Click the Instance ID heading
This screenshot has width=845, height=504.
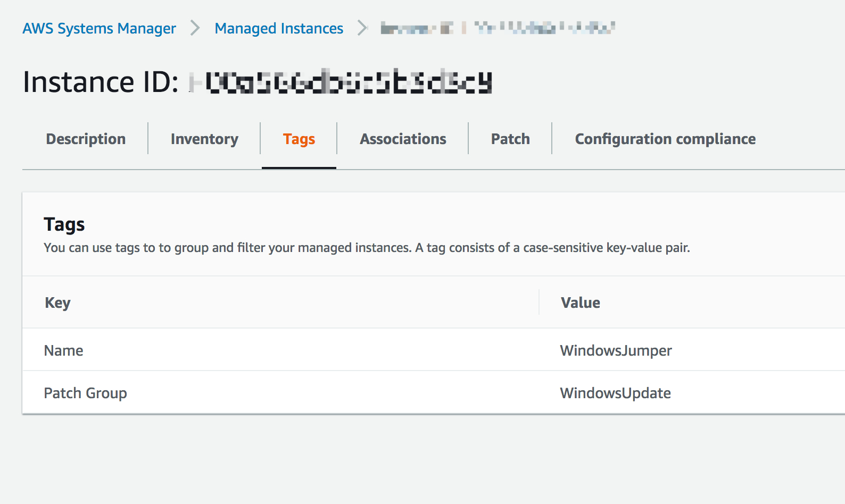(x=257, y=82)
